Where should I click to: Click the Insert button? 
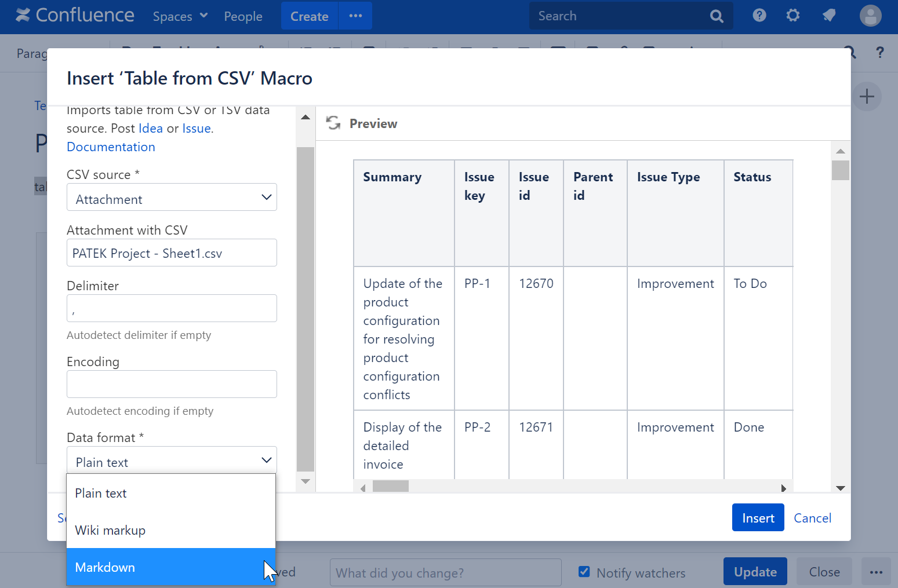[758, 517]
